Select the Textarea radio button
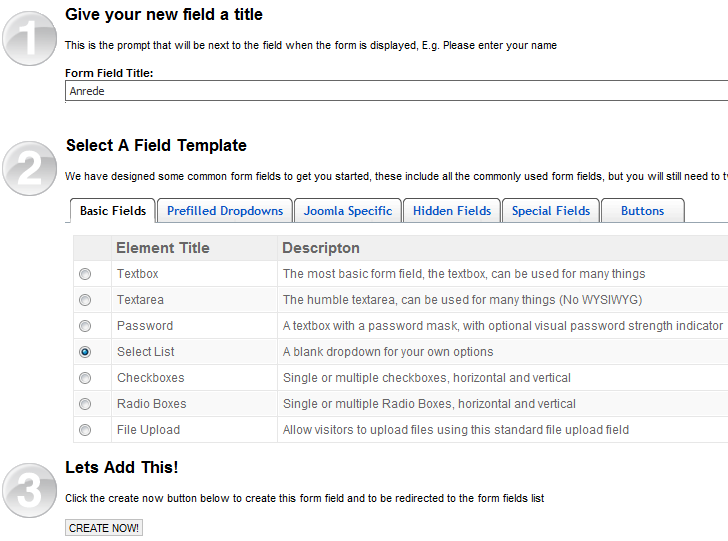 (x=85, y=300)
